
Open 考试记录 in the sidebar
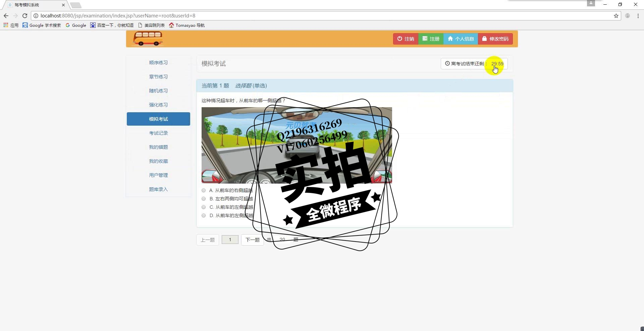(158, 133)
